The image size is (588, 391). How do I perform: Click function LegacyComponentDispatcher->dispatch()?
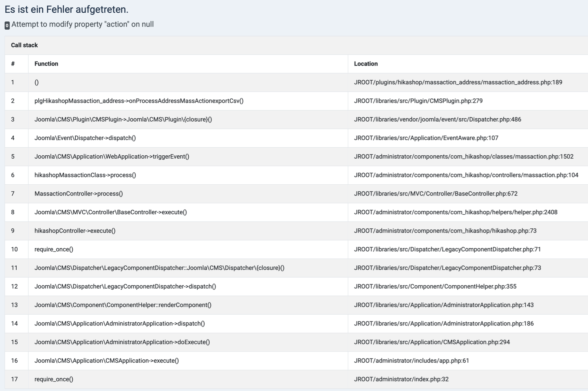coord(125,286)
